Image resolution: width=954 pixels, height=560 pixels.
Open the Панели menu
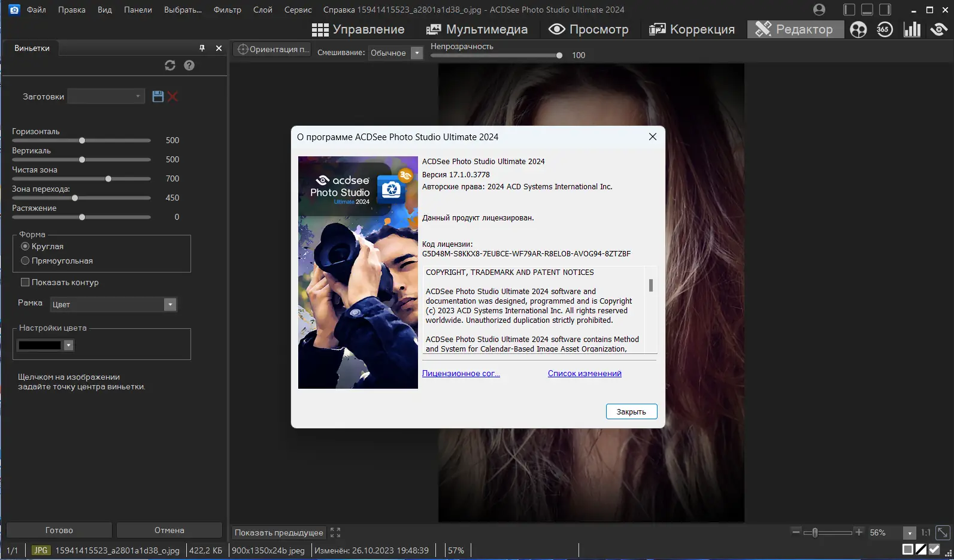click(138, 10)
